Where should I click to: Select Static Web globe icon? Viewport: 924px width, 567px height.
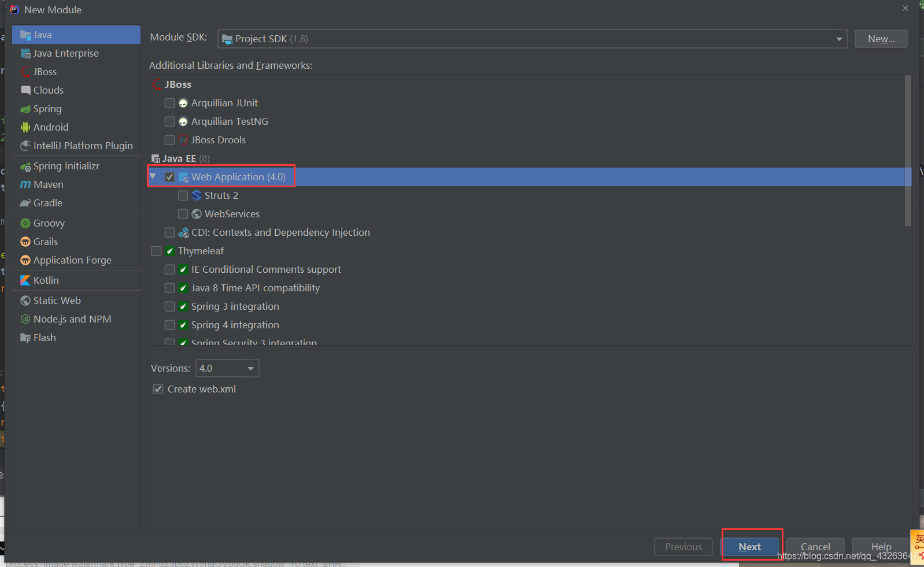click(x=25, y=301)
